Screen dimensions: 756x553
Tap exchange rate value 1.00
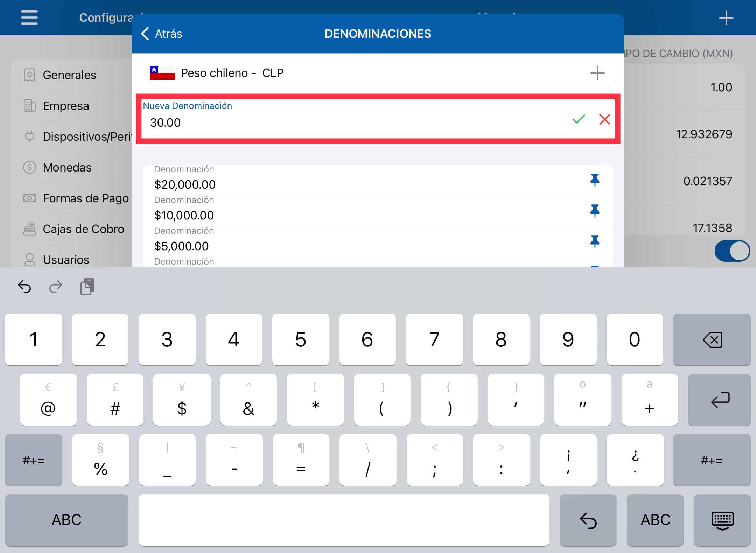tap(721, 87)
